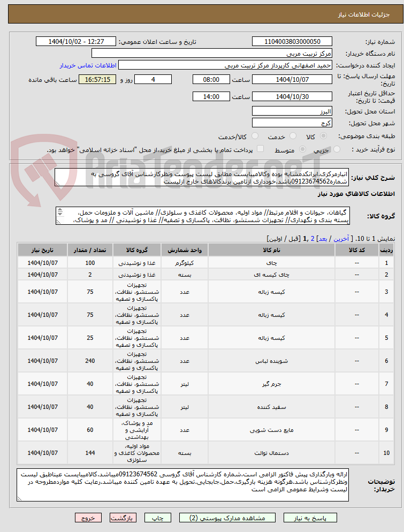This screenshot has height=532, width=404.
Task: Click the general need description text area
Action: click(x=202, y=178)
